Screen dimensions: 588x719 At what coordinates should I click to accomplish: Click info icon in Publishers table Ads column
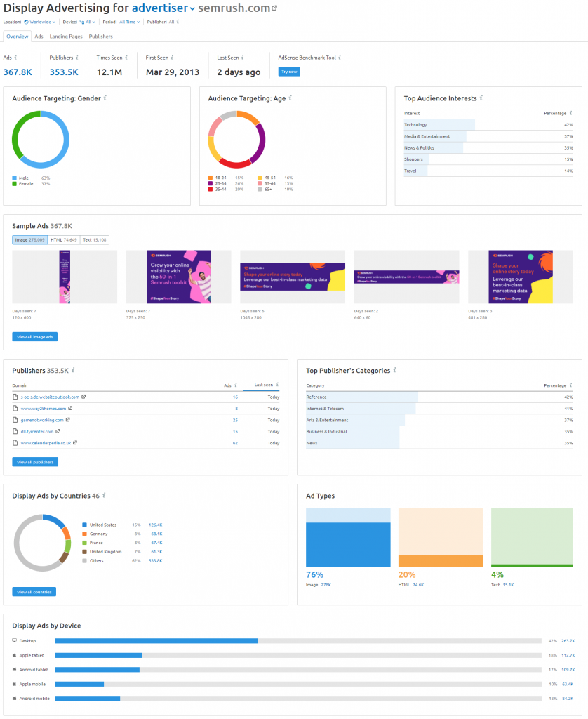coord(236,385)
